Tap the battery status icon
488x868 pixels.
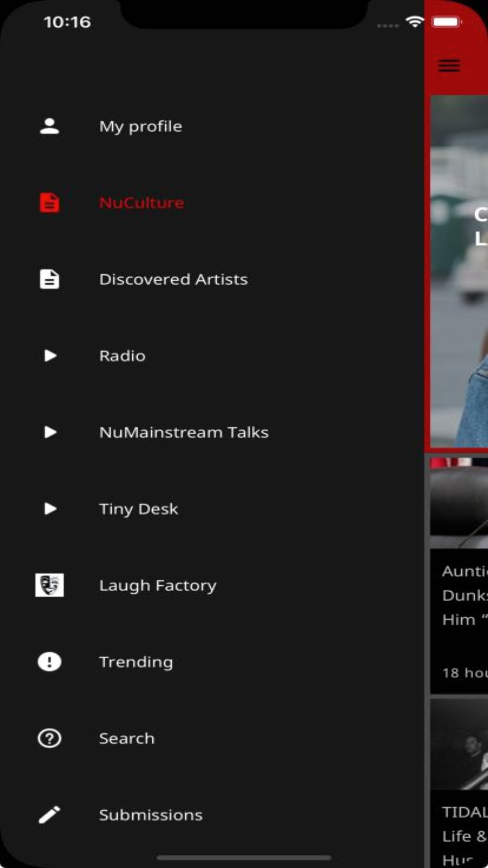click(447, 22)
